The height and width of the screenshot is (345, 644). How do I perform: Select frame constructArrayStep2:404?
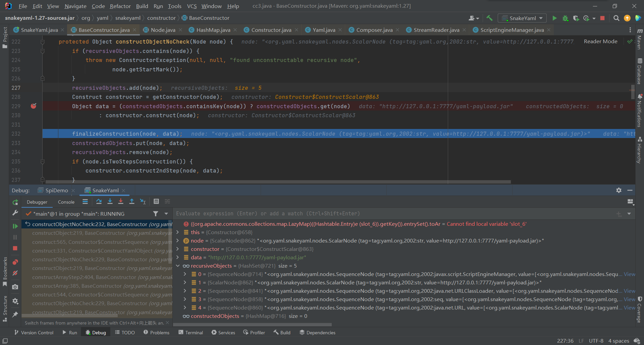click(102, 277)
